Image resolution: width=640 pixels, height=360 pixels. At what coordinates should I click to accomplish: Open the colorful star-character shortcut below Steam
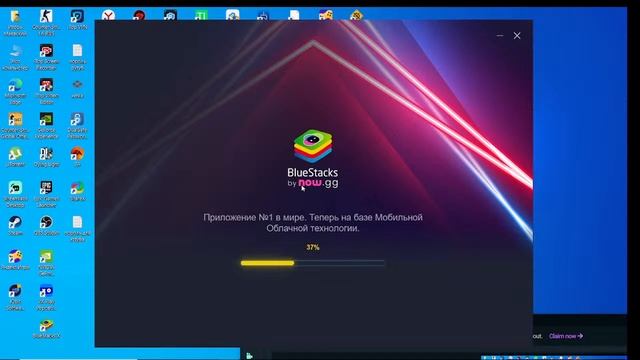[16, 257]
